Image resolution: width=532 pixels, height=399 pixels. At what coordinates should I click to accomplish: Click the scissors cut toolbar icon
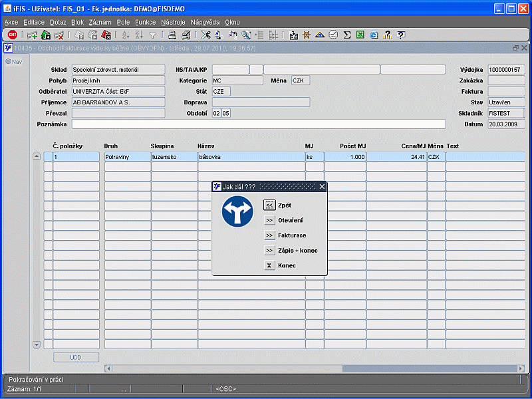[205, 35]
